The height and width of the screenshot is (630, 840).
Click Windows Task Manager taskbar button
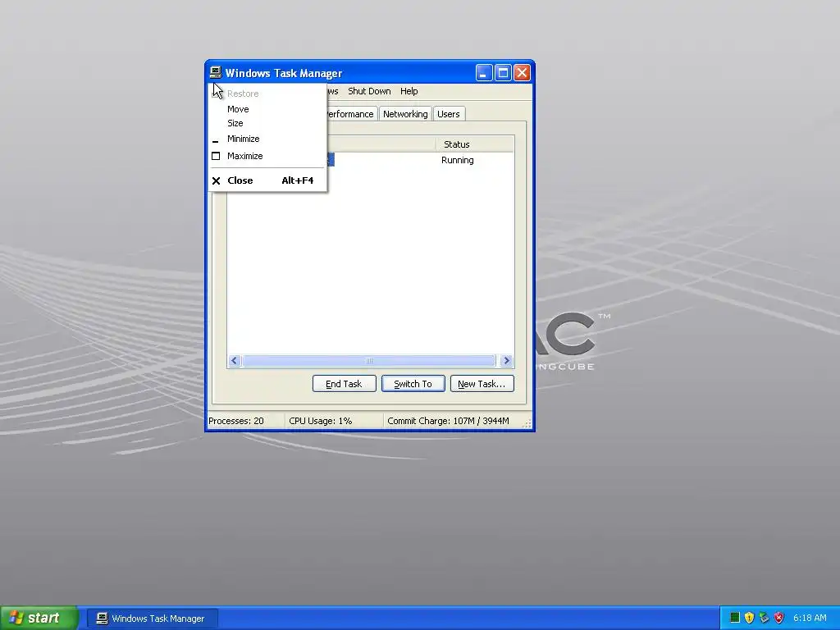tap(152, 619)
